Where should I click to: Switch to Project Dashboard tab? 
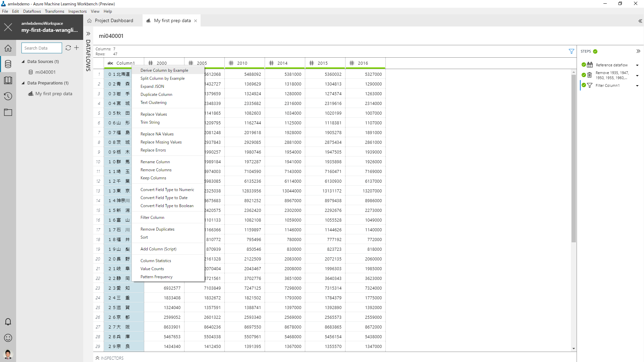(x=114, y=21)
